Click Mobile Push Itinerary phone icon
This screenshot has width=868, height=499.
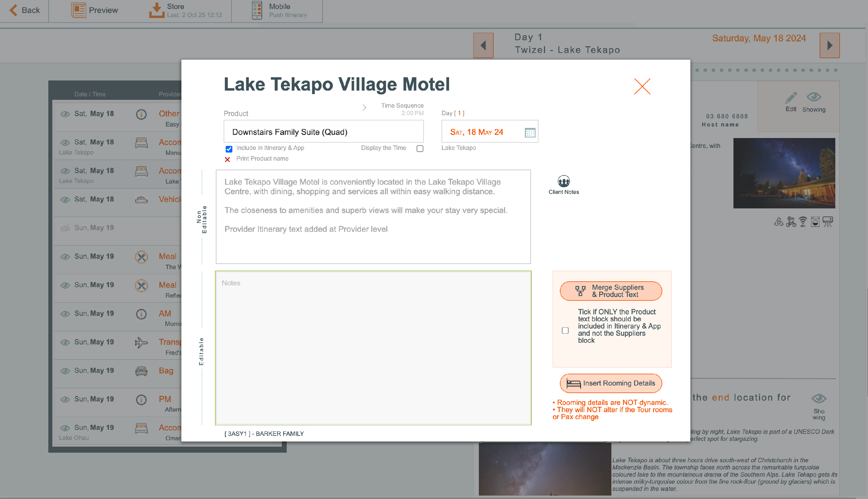point(257,10)
